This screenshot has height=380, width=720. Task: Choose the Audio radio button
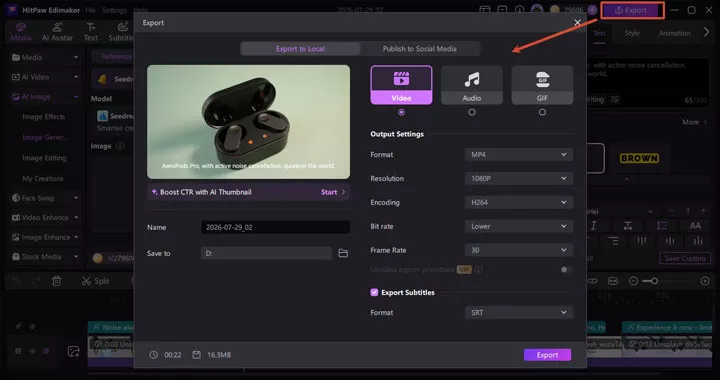(472, 112)
